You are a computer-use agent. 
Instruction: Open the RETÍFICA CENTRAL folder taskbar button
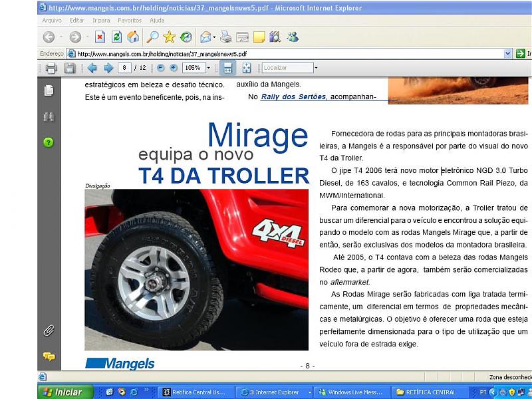coord(430,392)
